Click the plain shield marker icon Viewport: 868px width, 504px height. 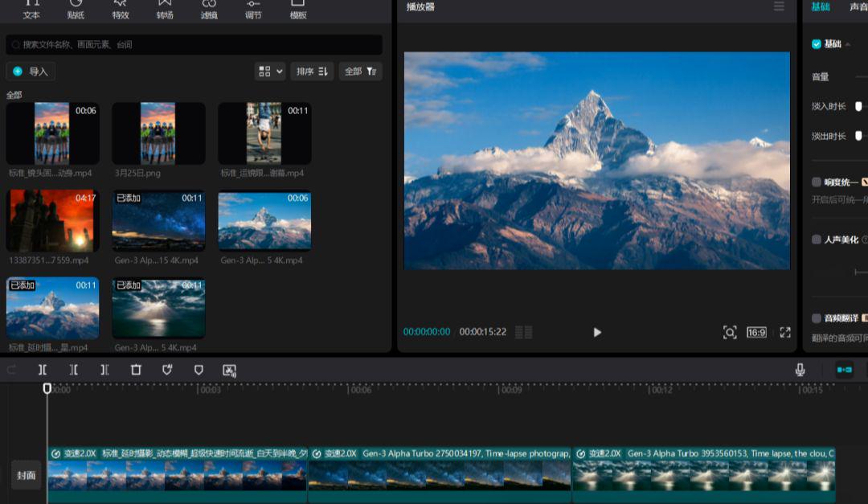point(199,370)
